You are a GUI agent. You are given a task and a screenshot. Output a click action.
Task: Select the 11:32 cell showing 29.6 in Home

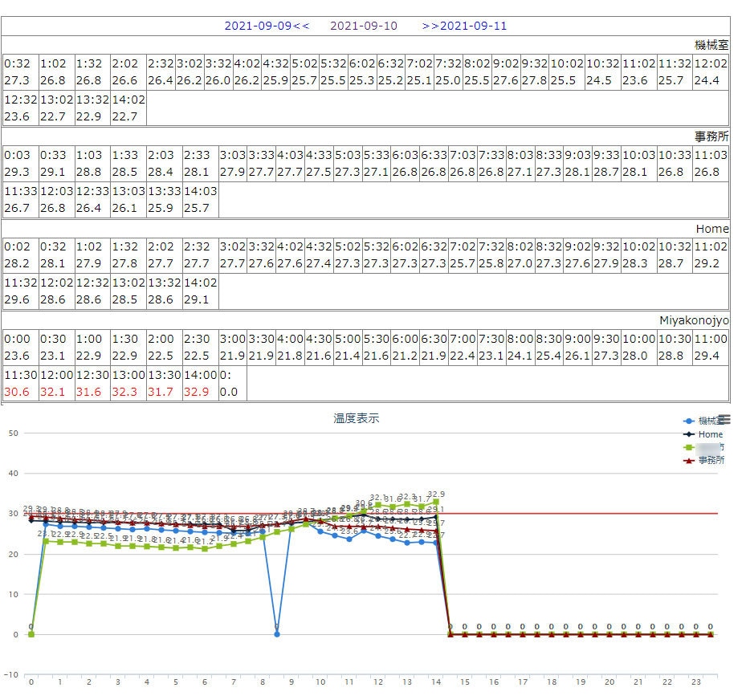(x=20, y=291)
